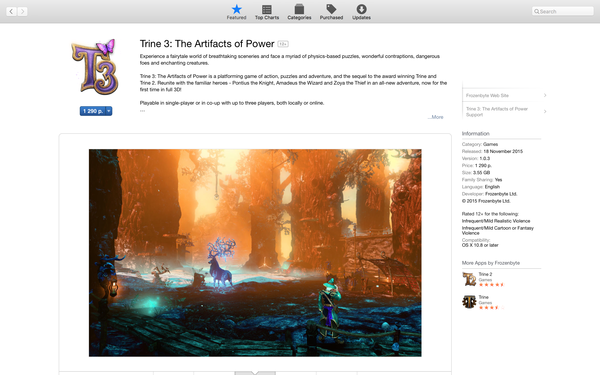Open the Updates download tab
This screenshot has height=375, width=600.
pyautogui.click(x=361, y=12)
